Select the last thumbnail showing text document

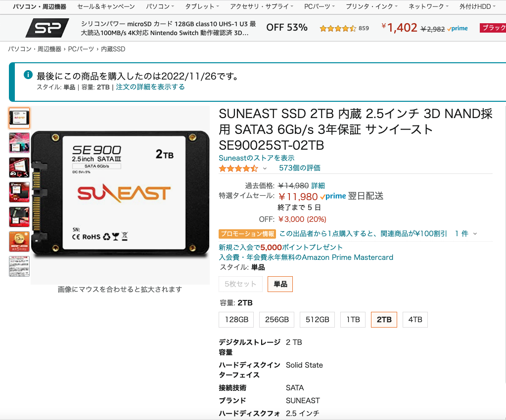pos(19,266)
